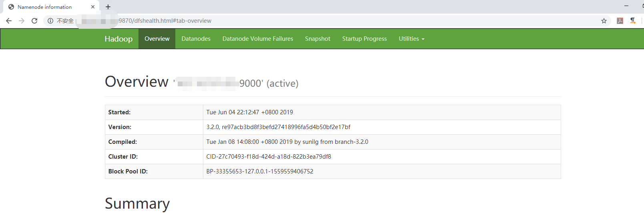Open the Adobe Acrobat PDF extension icon

click(x=620, y=21)
